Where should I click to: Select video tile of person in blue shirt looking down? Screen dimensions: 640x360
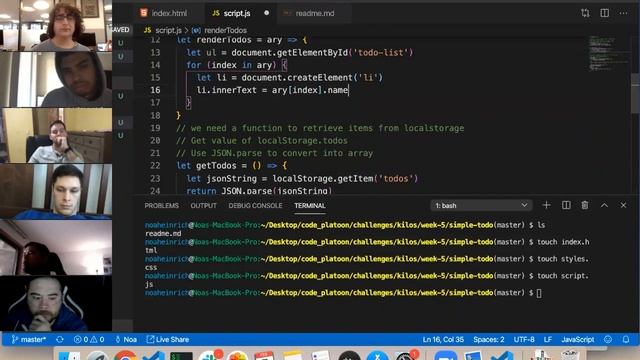coord(56,191)
